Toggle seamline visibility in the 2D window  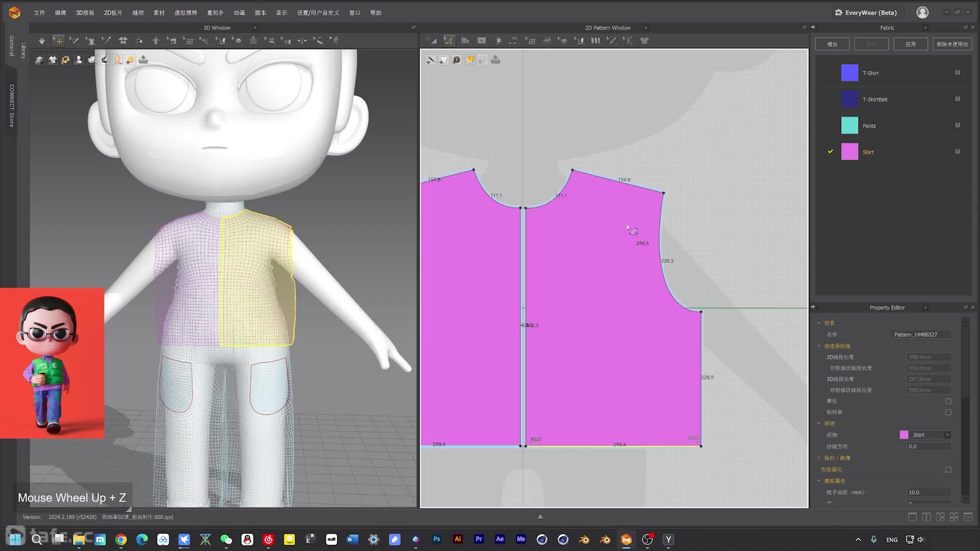point(431,60)
